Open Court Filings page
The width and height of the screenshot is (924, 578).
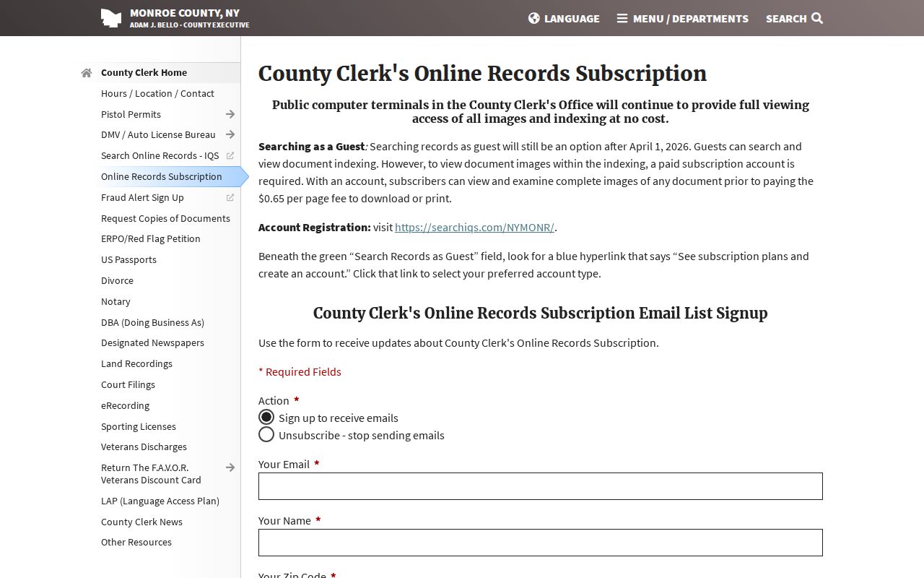point(128,384)
